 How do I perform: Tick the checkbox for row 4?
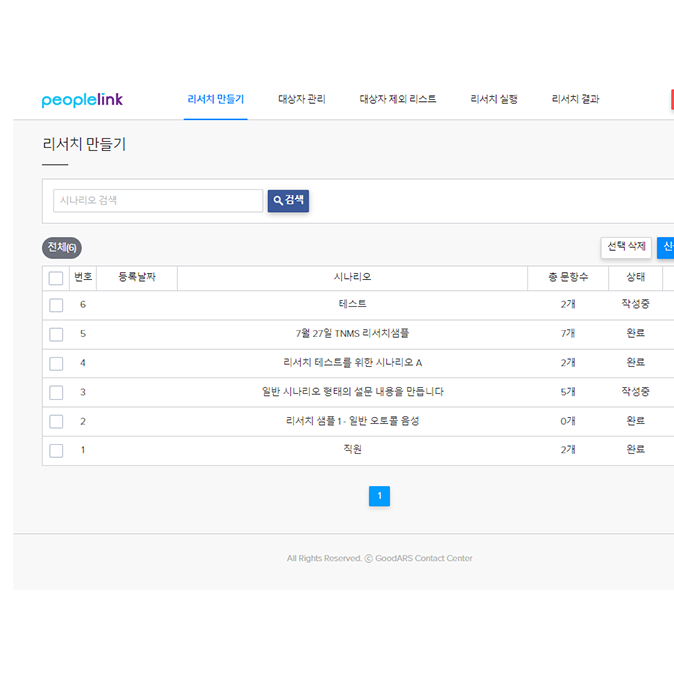[x=56, y=363]
